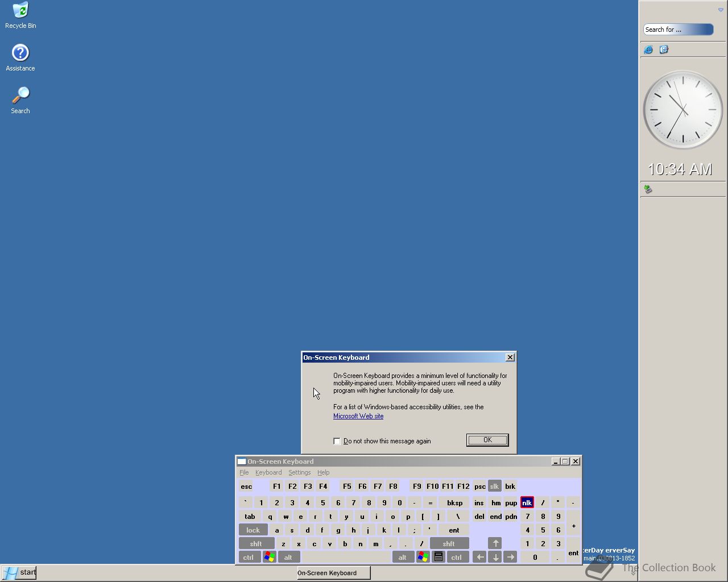Toggle the left ctrl key
728x582 pixels.
[x=249, y=557]
